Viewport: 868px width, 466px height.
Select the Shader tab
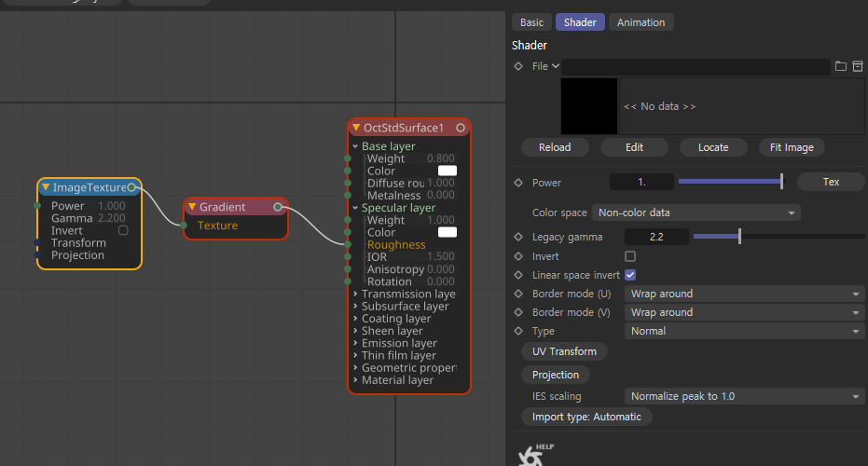click(x=580, y=22)
